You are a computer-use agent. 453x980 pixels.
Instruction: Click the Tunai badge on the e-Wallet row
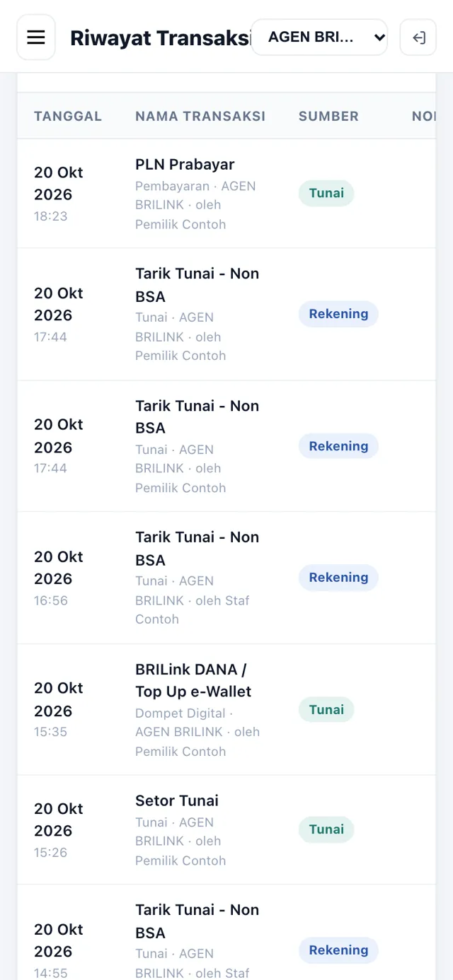tap(326, 709)
